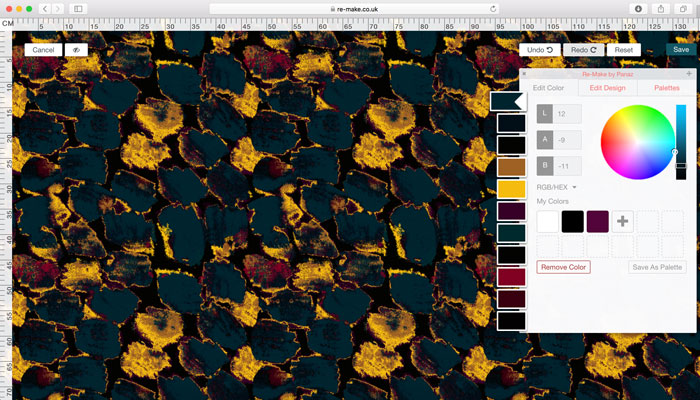
Task: Toggle the Safari sidebar icon
Action: (x=79, y=8)
